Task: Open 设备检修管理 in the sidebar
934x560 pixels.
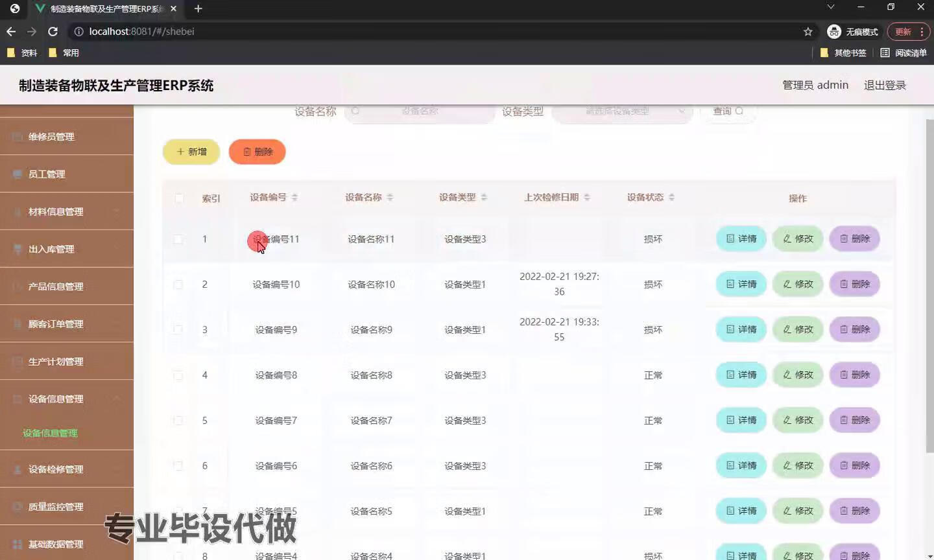Action: point(67,469)
